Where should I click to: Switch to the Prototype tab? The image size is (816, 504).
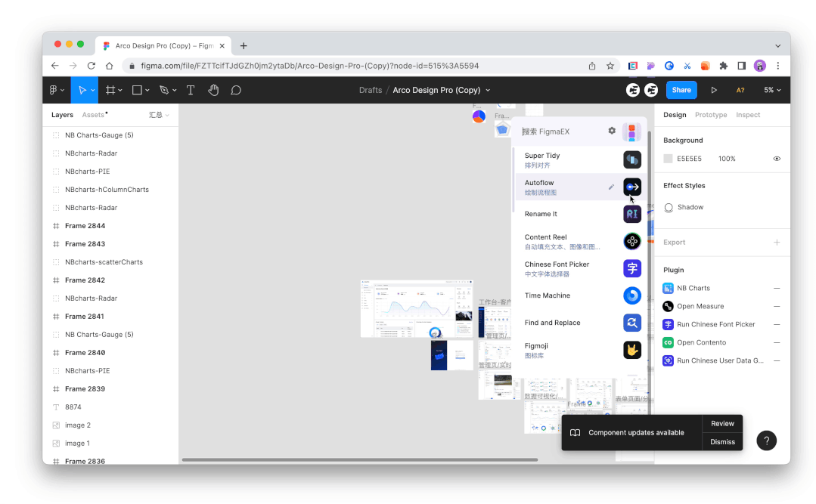point(710,115)
